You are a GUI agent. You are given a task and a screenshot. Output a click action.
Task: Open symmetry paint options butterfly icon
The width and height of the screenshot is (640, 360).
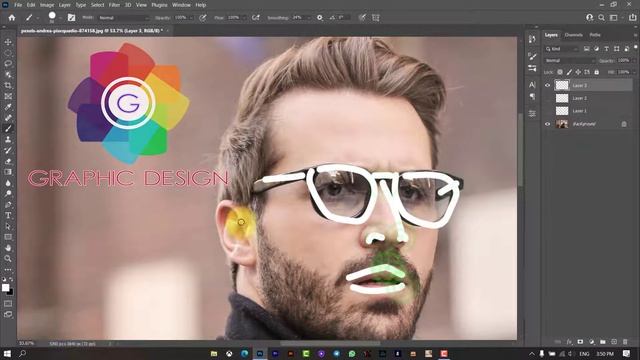[x=376, y=18]
